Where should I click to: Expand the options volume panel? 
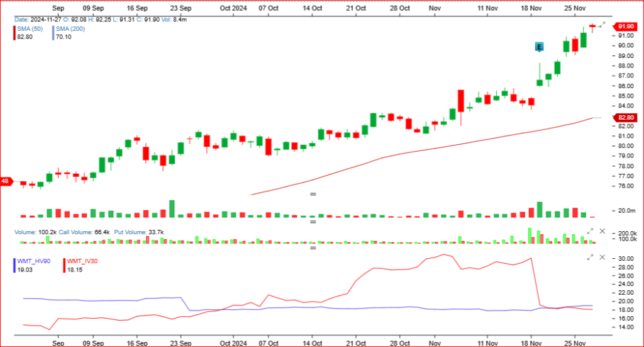tap(590, 232)
